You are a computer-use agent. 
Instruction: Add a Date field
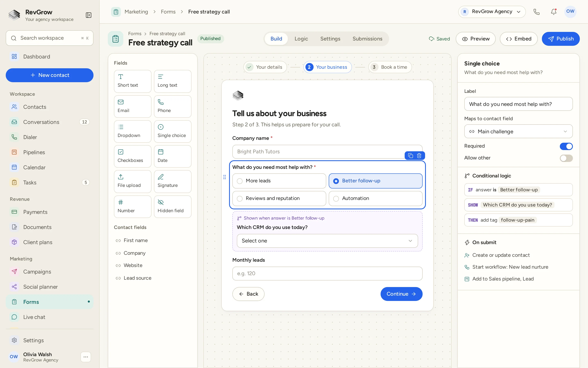coord(173,156)
